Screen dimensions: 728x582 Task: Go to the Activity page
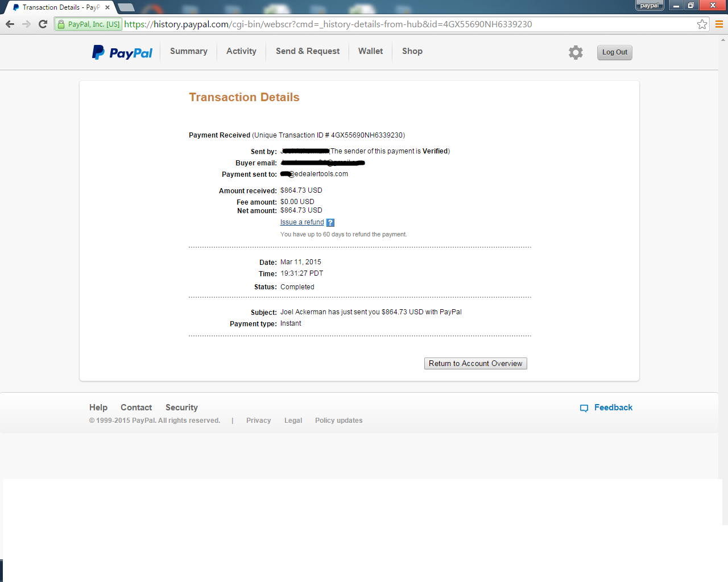(x=241, y=51)
